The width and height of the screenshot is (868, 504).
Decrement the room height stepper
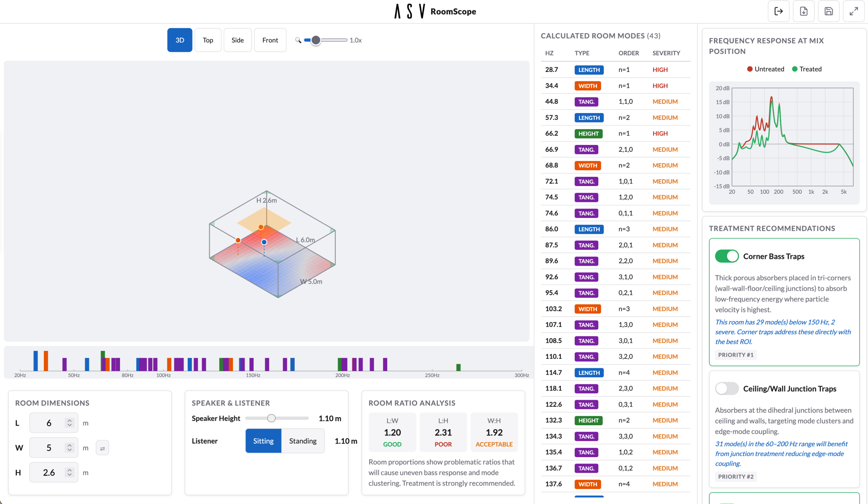point(69,475)
